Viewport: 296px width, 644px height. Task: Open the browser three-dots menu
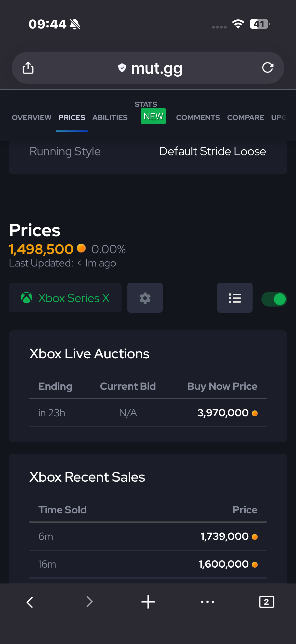tap(207, 602)
